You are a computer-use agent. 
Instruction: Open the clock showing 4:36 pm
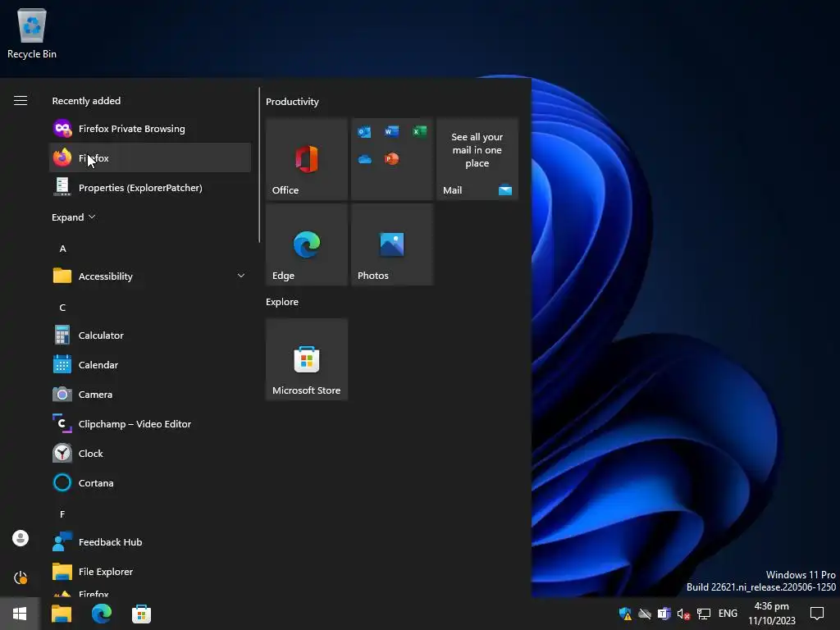click(x=771, y=614)
